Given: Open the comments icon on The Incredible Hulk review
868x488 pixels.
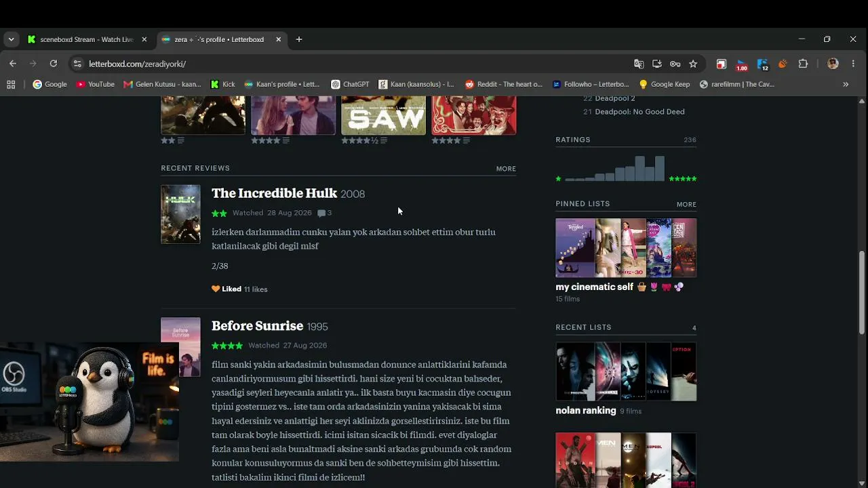Looking at the screenshot, I should 321,213.
